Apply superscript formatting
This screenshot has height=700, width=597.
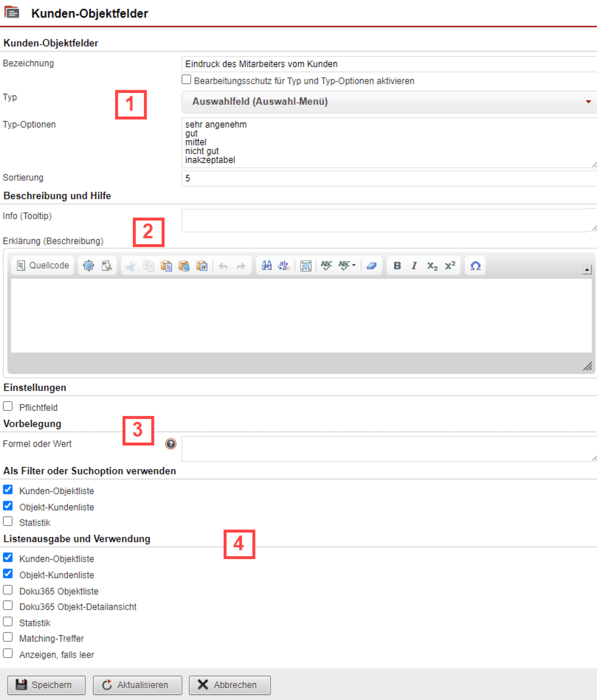[x=450, y=266]
